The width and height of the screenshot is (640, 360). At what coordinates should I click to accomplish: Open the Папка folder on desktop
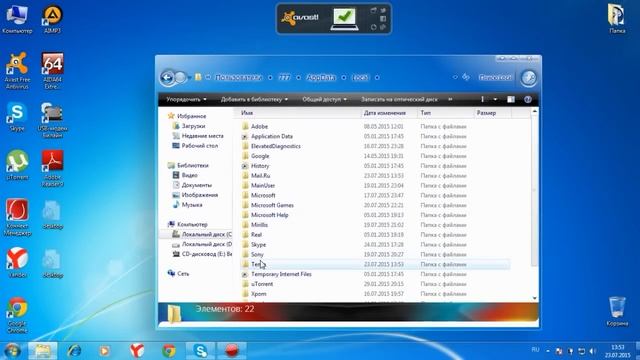(616, 19)
